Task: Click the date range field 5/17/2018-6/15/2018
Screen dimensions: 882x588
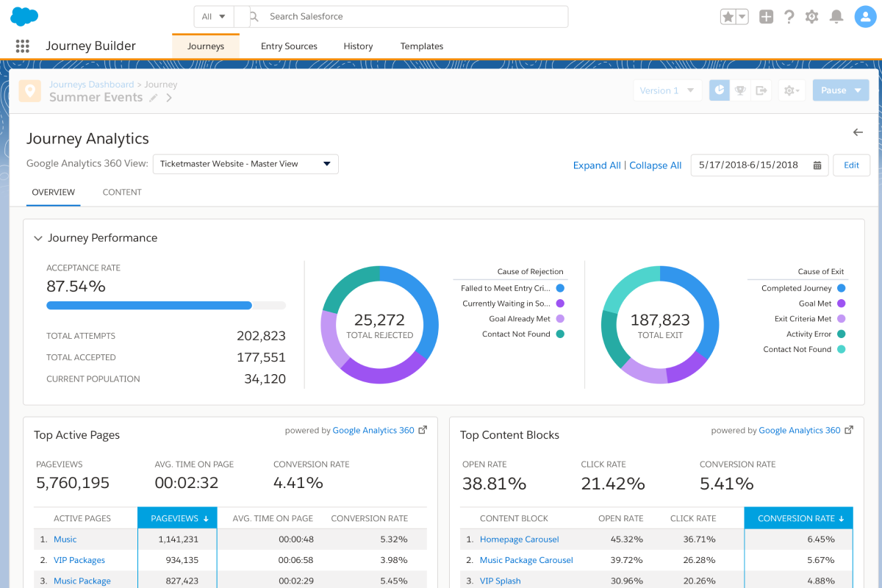Action: (759, 165)
